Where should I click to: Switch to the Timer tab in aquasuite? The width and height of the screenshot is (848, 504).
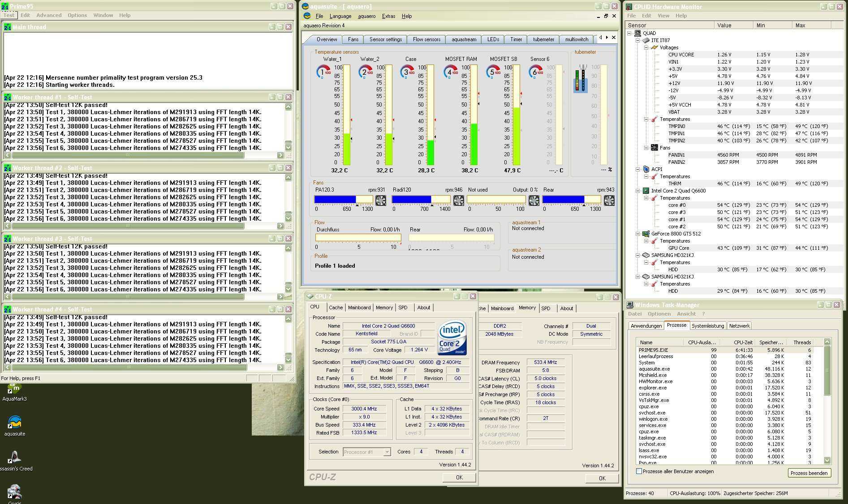point(516,39)
